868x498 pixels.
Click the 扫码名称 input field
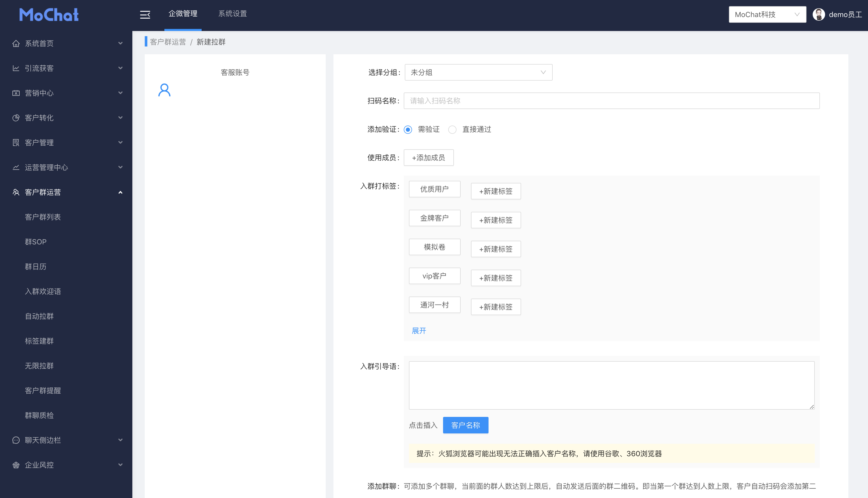click(x=611, y=101)
